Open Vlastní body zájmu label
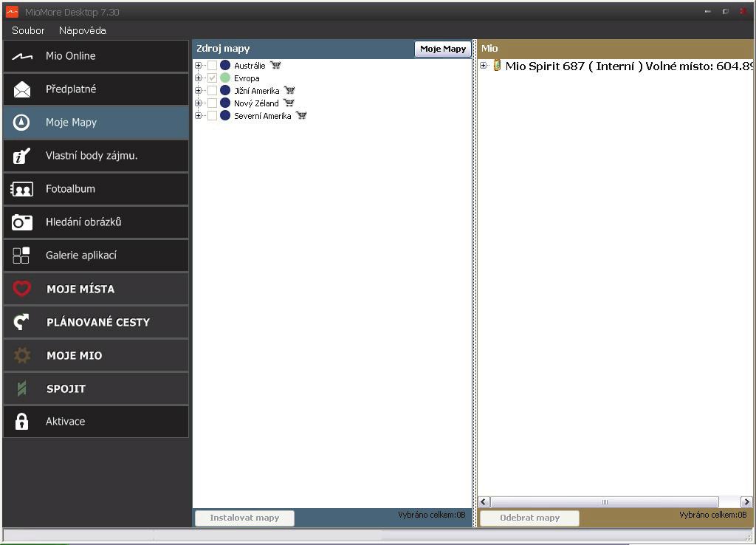756x545 pixels. pos(92,155)
